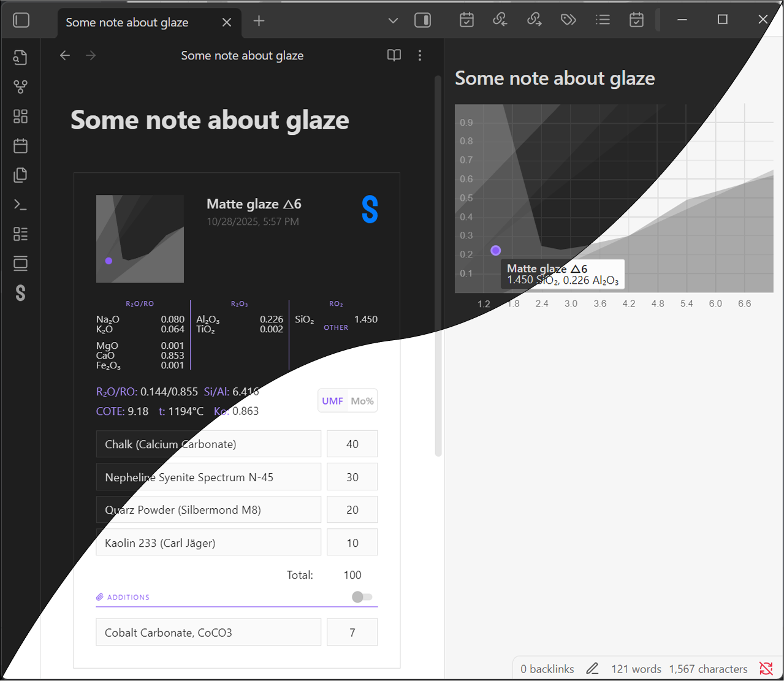Open a new tab with plus icon
This screenshot has width=784, height=681.
(x=259, y=21)
